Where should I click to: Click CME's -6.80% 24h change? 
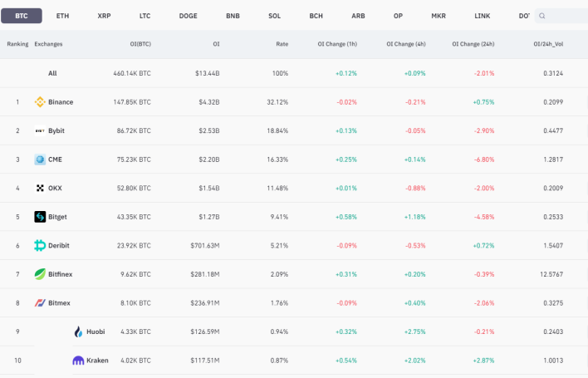tap(484, 160)
